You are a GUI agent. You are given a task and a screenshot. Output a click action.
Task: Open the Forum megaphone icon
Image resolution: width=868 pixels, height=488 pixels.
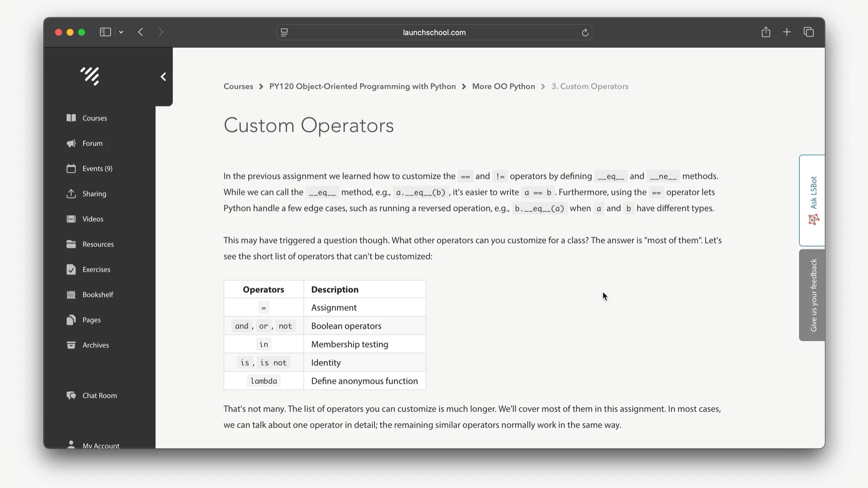pos(71,143)
